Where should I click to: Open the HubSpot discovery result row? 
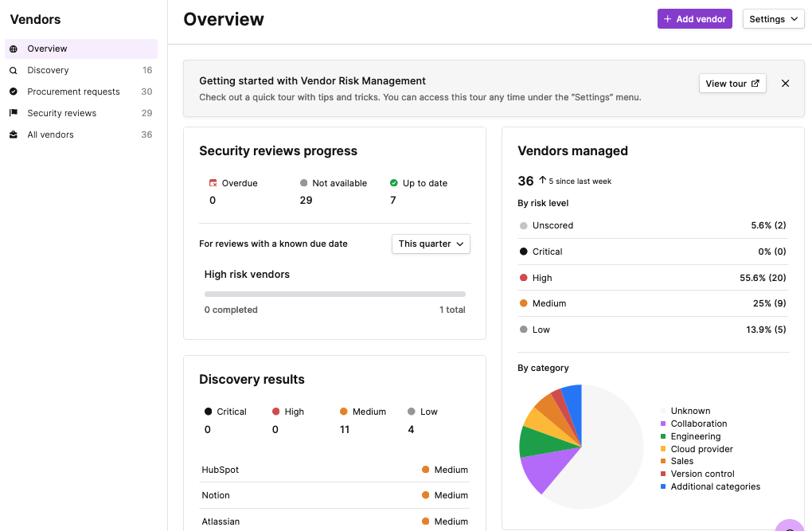click(x=334, y=470)
